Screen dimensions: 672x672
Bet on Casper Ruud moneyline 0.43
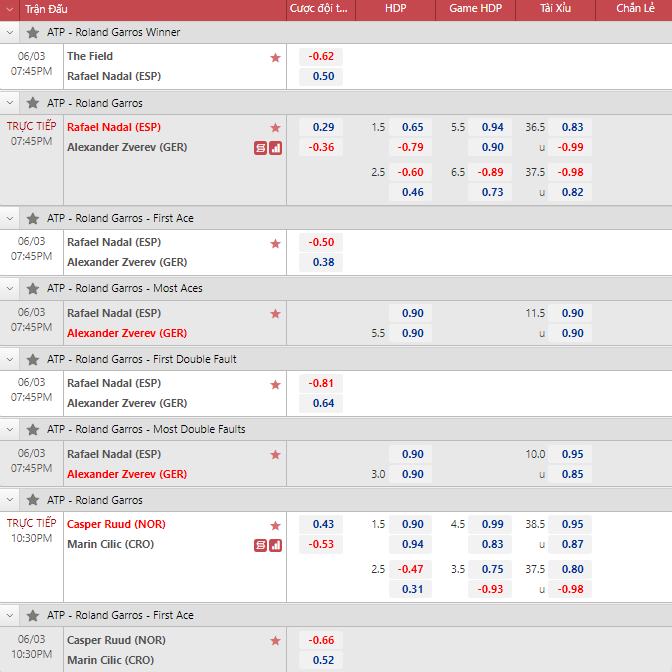click(x=321, y=524)
